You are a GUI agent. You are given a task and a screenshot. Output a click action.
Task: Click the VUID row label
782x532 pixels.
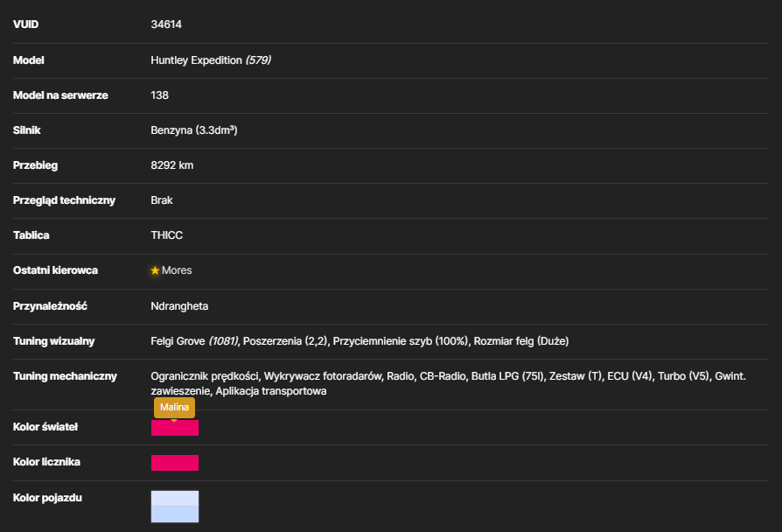tap(25, 24)
